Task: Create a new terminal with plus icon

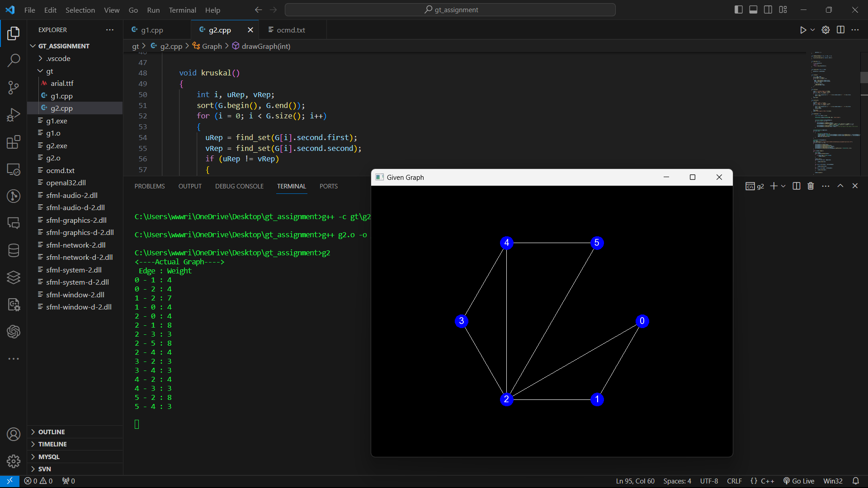Action: pos(774,186)
